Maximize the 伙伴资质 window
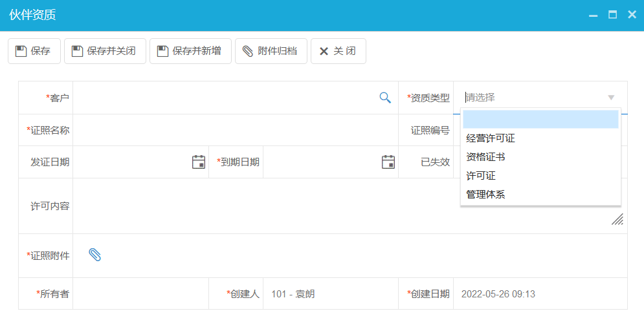Screen dimensions: 644x320 pyautogui.click(x=612, y=15)
